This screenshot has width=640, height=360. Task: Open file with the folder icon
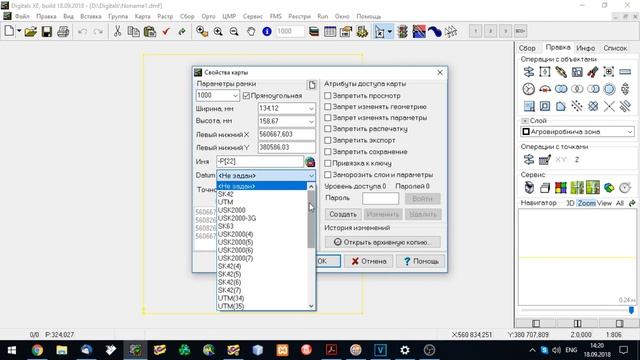30,31
